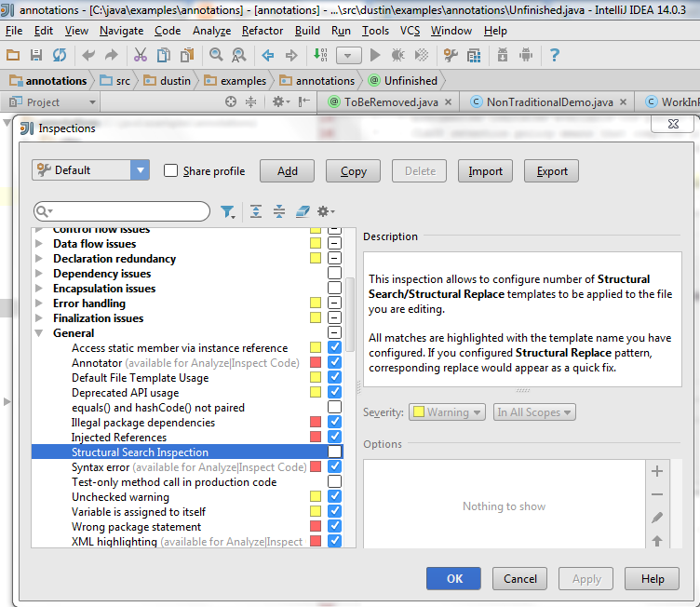Screen dimensions: 700x607
Task: Click Collapse All icon in Inspections
Action: [279, 211]
